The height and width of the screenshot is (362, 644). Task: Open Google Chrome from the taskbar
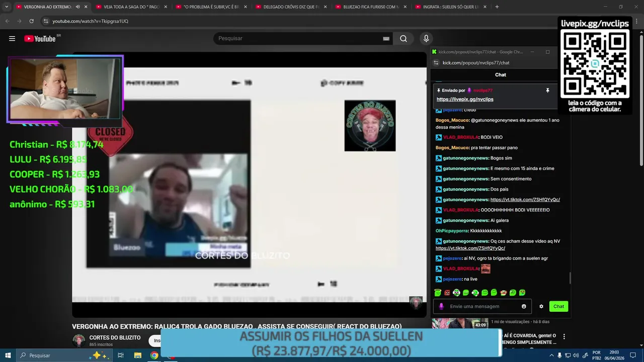(154, 355)
